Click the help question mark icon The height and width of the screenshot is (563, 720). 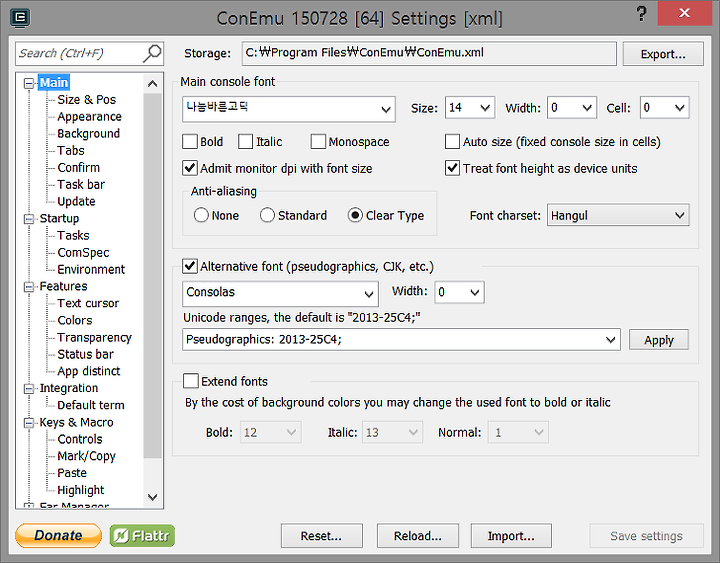click(x=641, y=14)
